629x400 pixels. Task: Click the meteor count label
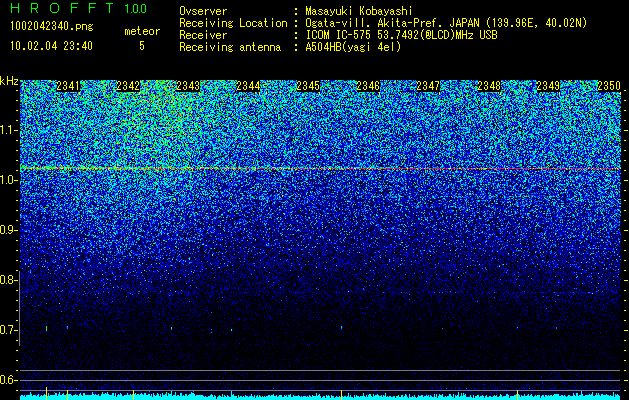[142, 31]
